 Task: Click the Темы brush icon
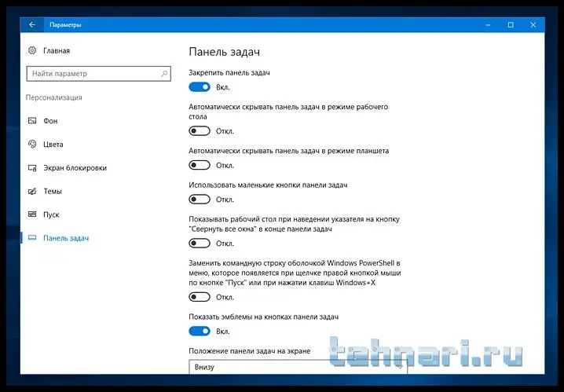(x=32, y=192)
